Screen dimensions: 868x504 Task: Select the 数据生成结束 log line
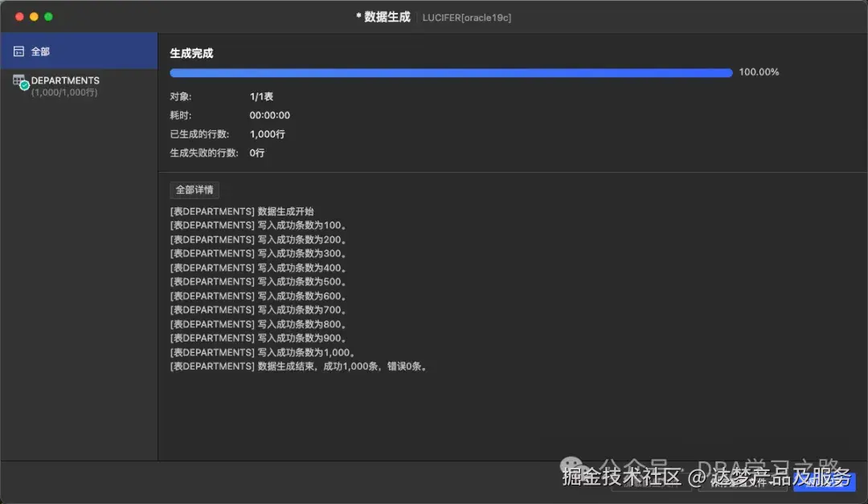coord(297,366)
